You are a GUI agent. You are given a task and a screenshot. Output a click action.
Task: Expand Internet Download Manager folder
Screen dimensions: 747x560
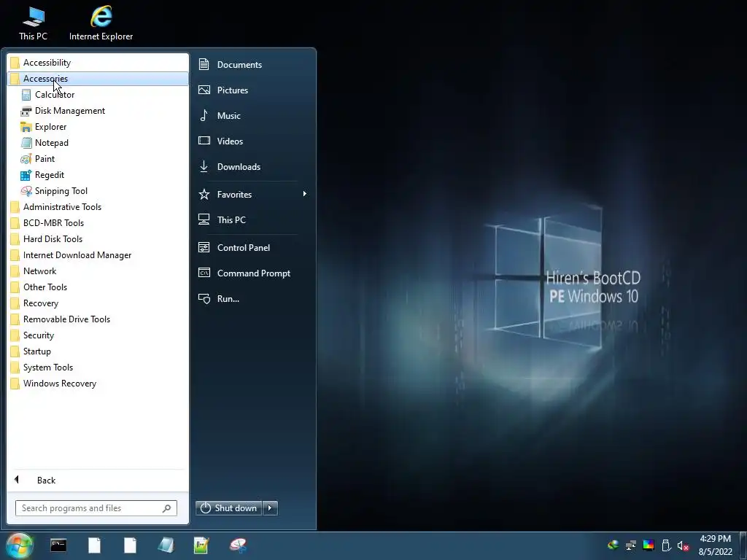pyautogui.click(x=98, y=255)
